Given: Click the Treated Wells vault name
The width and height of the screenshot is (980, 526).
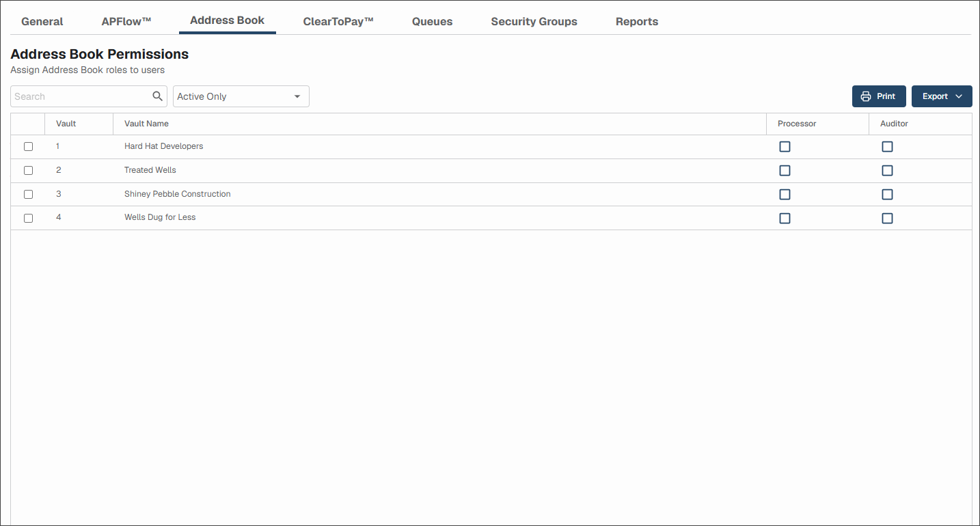Looking at the screenshot, I should click(150, 170).
